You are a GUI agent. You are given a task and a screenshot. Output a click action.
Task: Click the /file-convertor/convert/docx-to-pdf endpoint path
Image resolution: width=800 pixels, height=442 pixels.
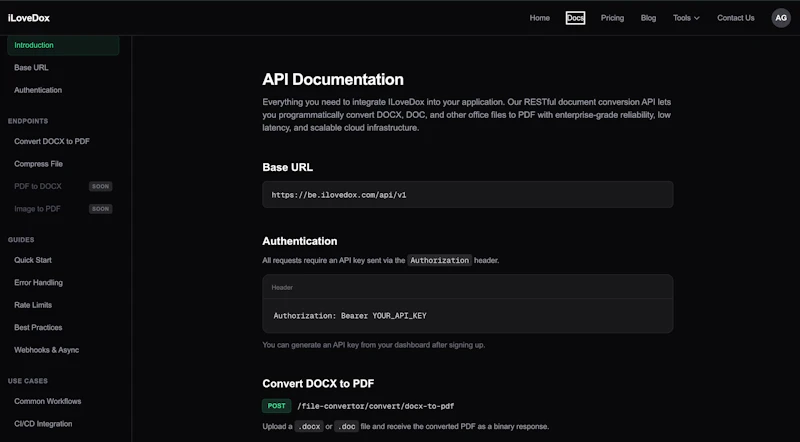pyautogui.click(x=376, y=406)
